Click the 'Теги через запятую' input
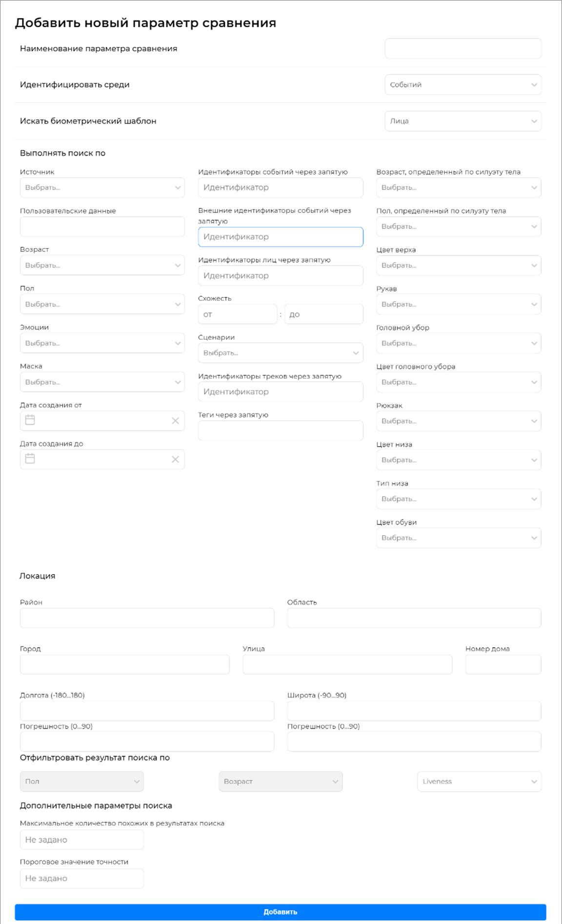The image size is (562, 924). [x=280, y=431]
